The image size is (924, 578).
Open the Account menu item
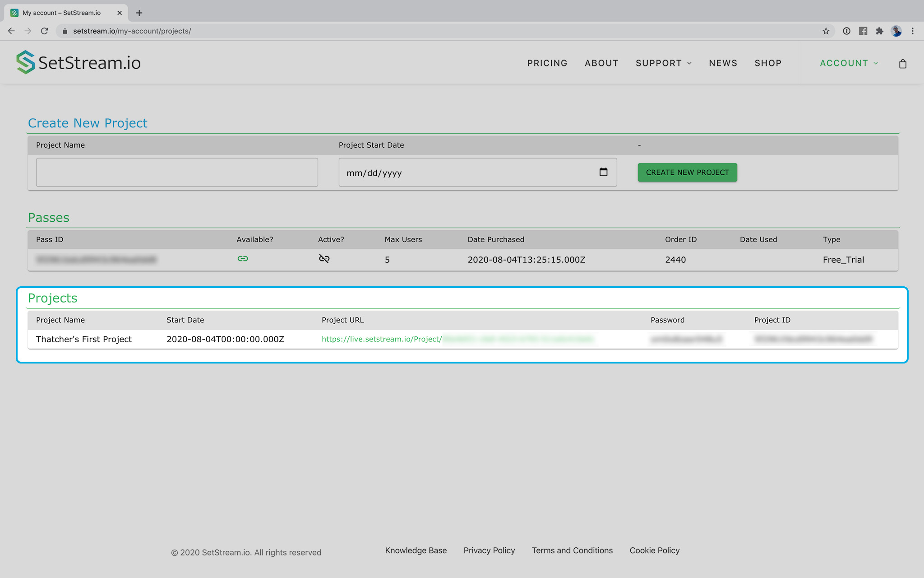point(844,63)
